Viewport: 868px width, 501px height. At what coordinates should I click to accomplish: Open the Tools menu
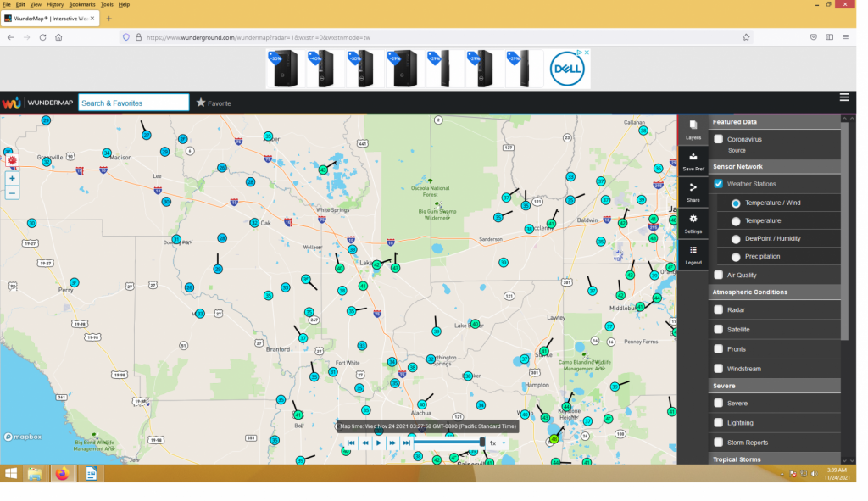108,4
